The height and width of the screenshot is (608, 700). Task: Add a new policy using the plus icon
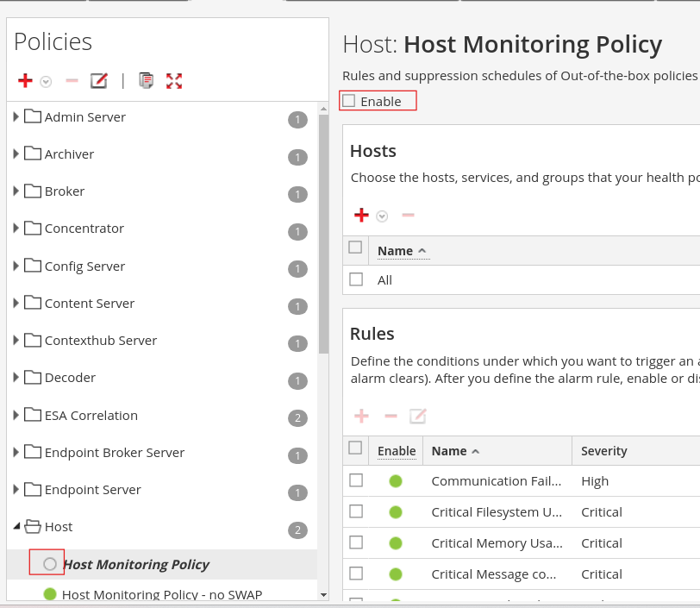(x=24, y=80)
